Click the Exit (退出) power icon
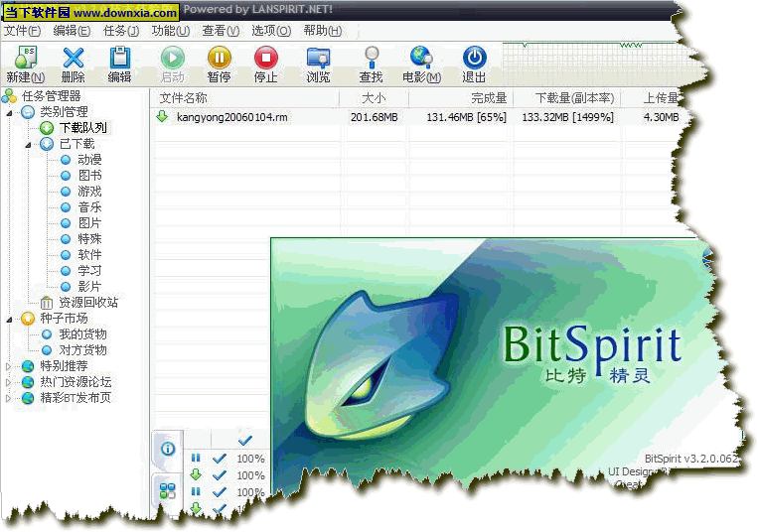The width and height of the screenshot is (758, 532). point(474,58)
